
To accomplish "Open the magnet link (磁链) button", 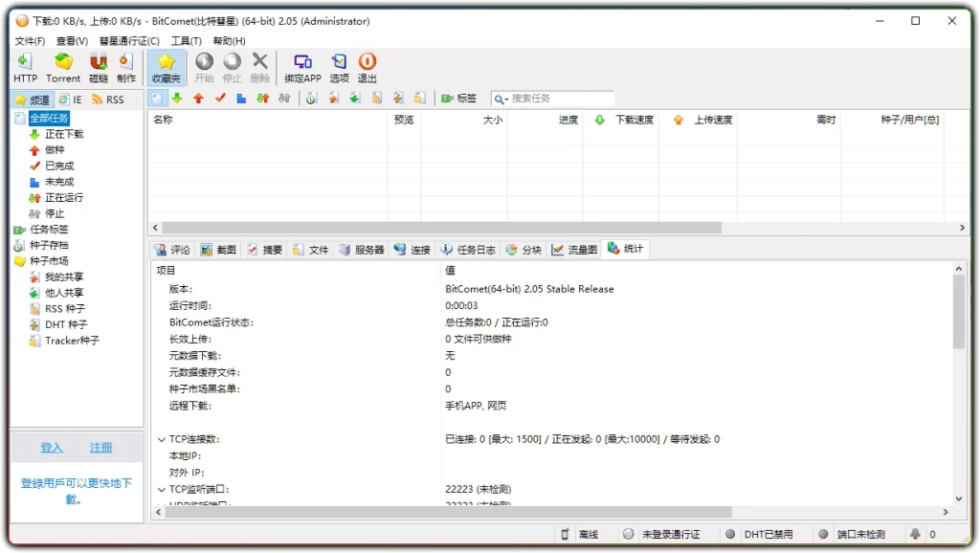I will 99,68.
